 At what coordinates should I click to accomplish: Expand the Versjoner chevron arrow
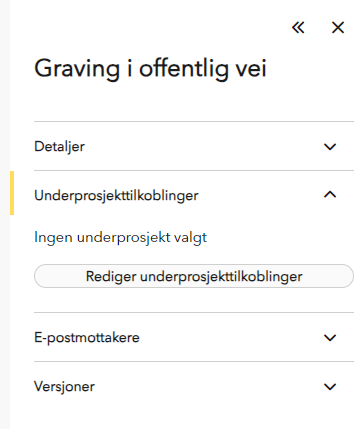[x=330, y=386]
